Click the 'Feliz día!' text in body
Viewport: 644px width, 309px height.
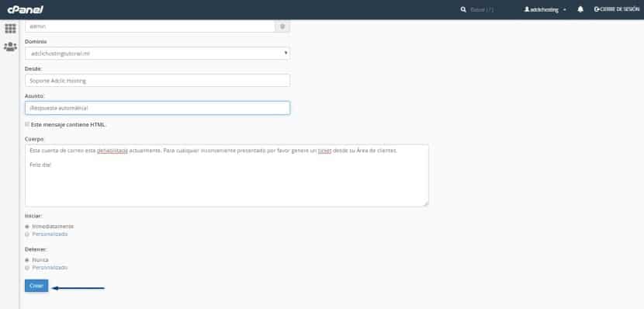pyautogui.click(x=40, y=165)
